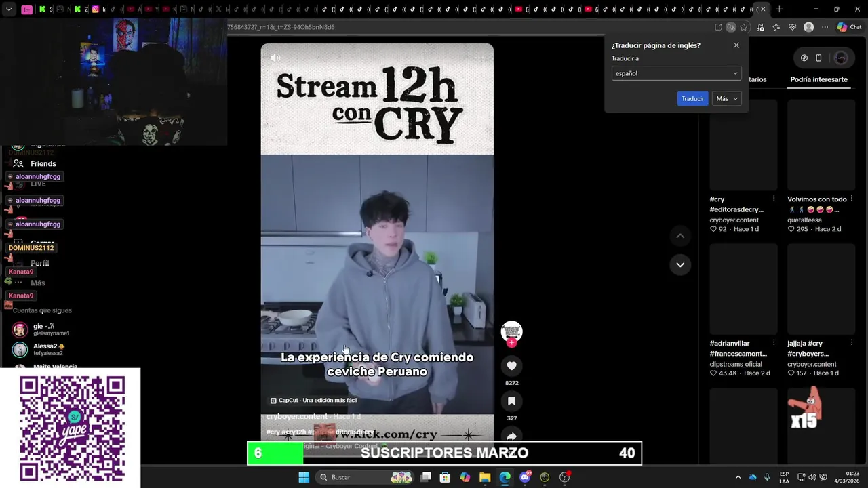Open Perfil in TikTok sidebar
The width and height of the screenshot is (868, 488).
tap(39, 263)
